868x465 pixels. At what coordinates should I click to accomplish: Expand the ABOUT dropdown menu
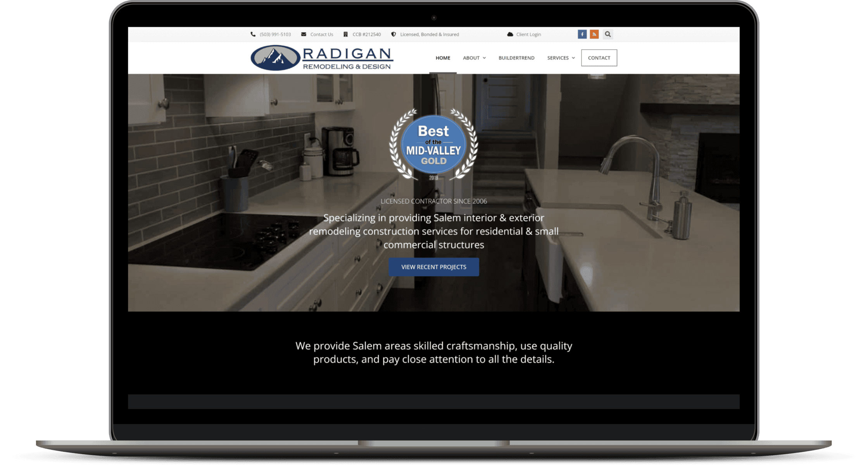[x=474, y=57]
